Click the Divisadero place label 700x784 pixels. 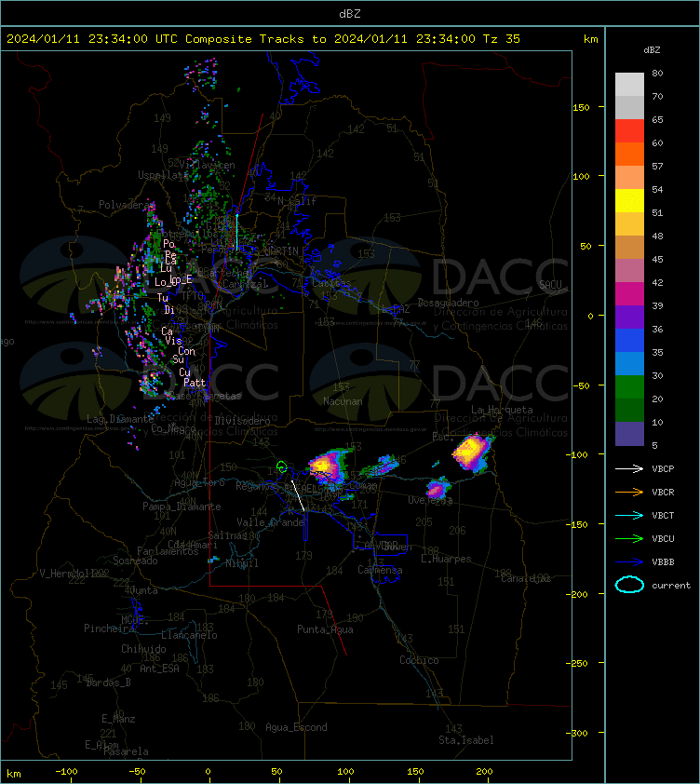click(243, 421)
